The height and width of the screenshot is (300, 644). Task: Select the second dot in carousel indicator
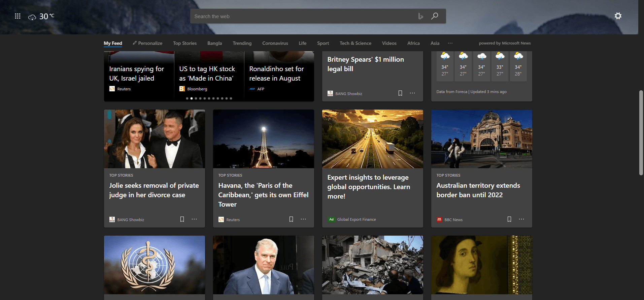pyautogui.click(x=192, y=98)
